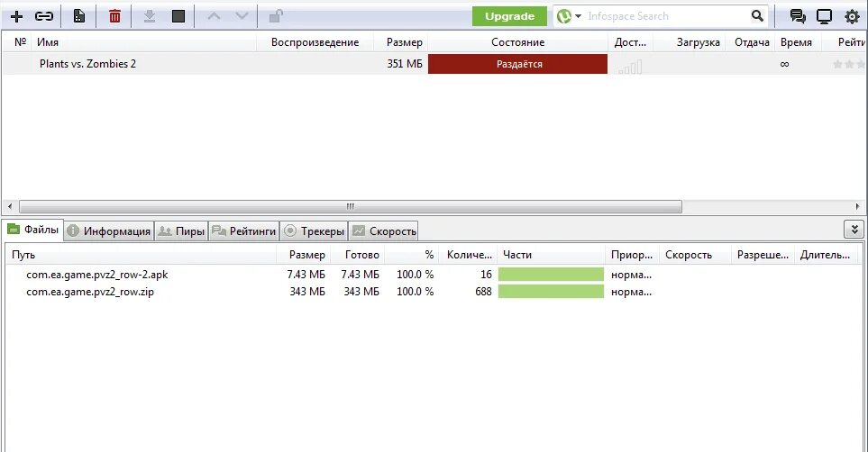The image size is (868, 452).
Task: Click the 351 МБ size cell
Action: [x=405, y=64]
